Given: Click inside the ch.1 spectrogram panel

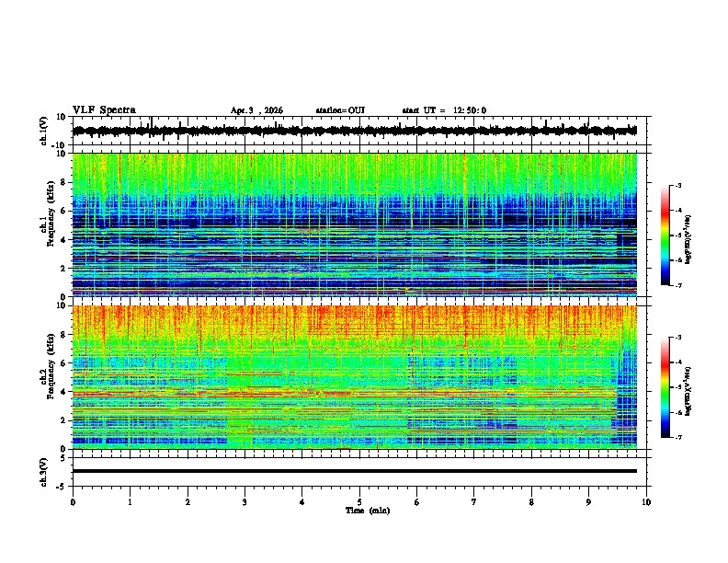Looking at the screenshot, I should 354,224.
